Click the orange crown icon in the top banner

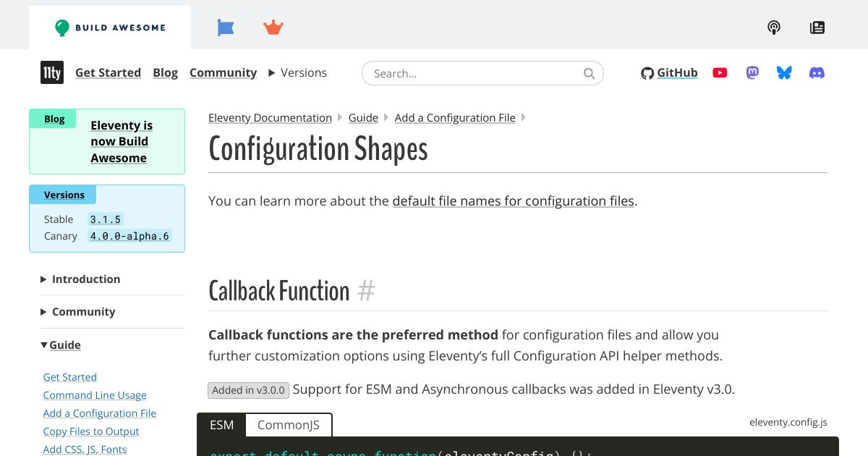(273, 27)
